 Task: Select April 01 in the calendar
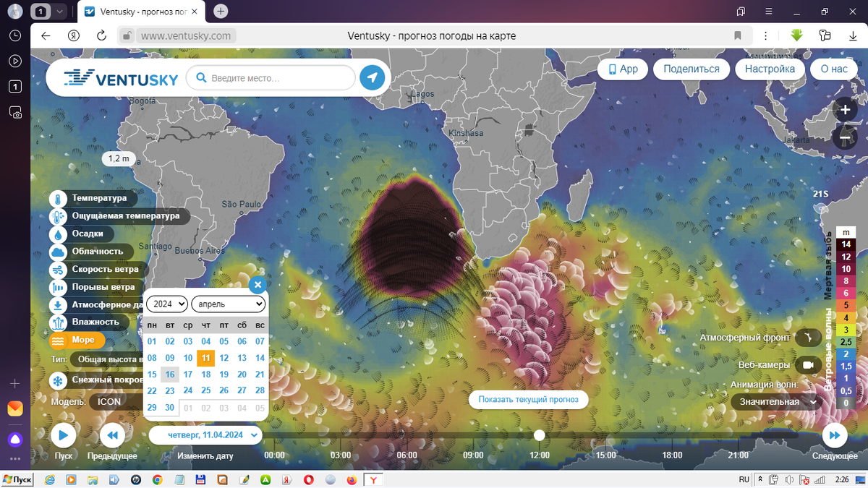pos(152,341)
